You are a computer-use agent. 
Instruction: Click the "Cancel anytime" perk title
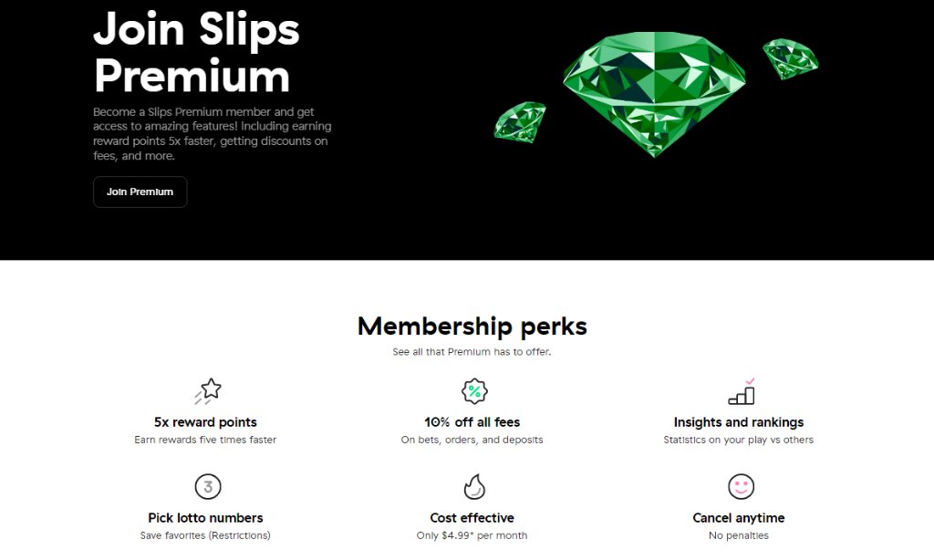[x=738, y=518]
